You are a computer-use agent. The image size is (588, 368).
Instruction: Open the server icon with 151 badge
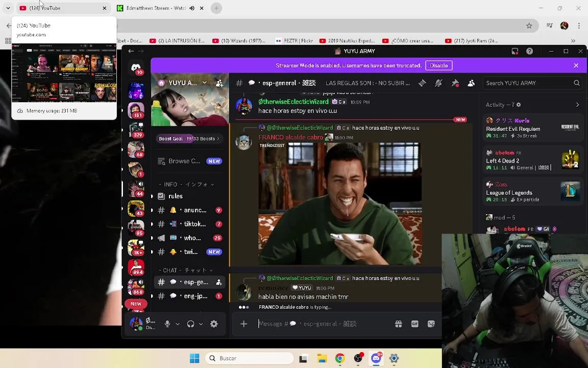point(136,110)
